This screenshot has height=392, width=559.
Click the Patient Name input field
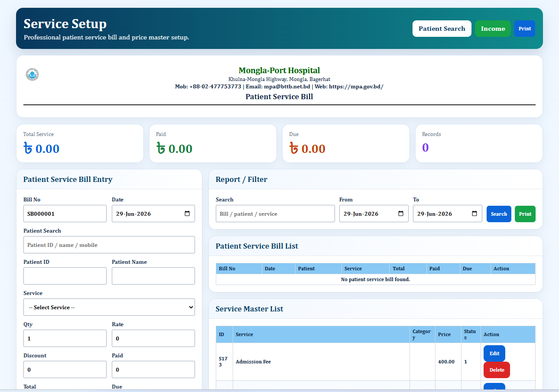(x=153, y=276)
